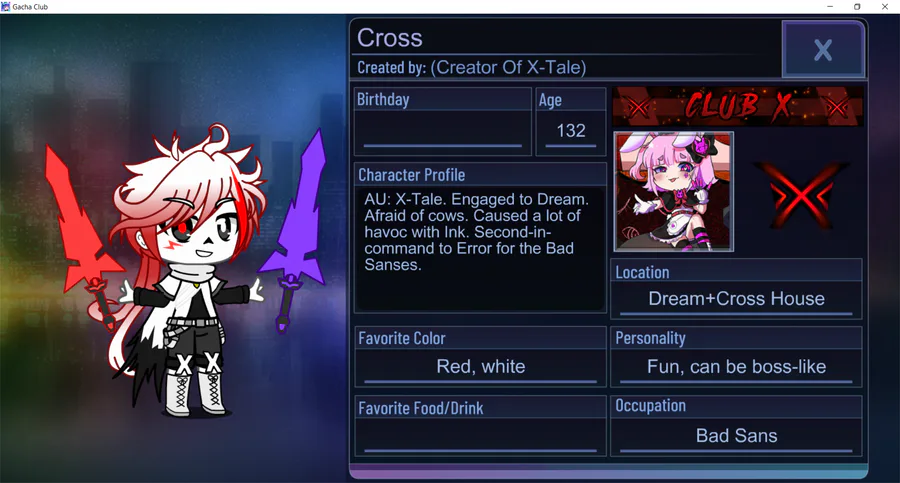900x483 pixels.
Task: Close the Cross profile panel with the X button
Action: (x=823, y=49)
